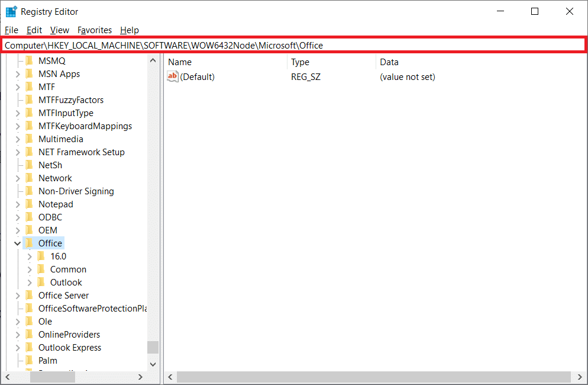Click the folder icon next to MTFInputType

point(29,113)
